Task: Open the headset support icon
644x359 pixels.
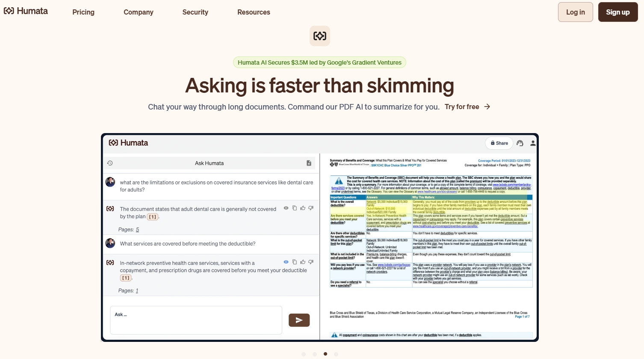Action: [x=520, y=143]
